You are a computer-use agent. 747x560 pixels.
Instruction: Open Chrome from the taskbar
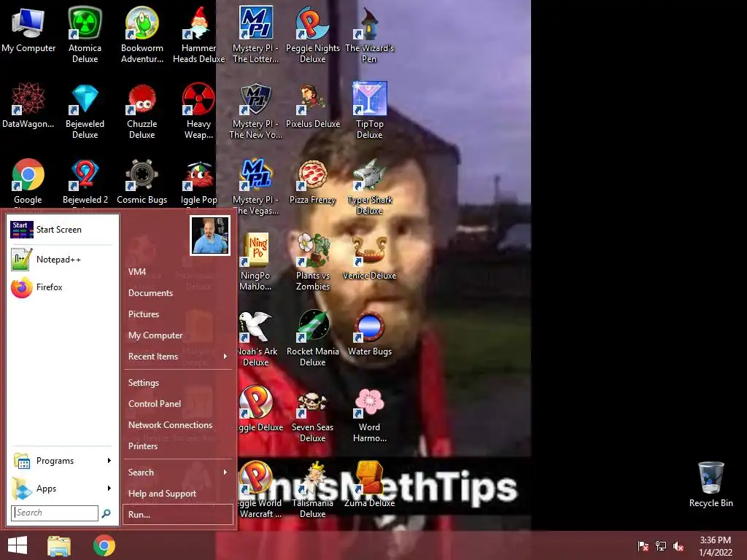(x=104, y=545)
